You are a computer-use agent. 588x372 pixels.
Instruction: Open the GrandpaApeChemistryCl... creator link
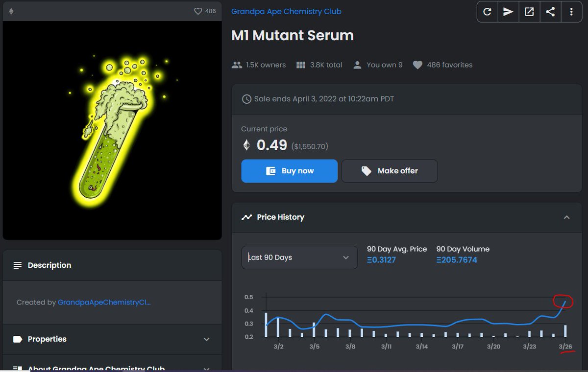(x=104, y=302)
